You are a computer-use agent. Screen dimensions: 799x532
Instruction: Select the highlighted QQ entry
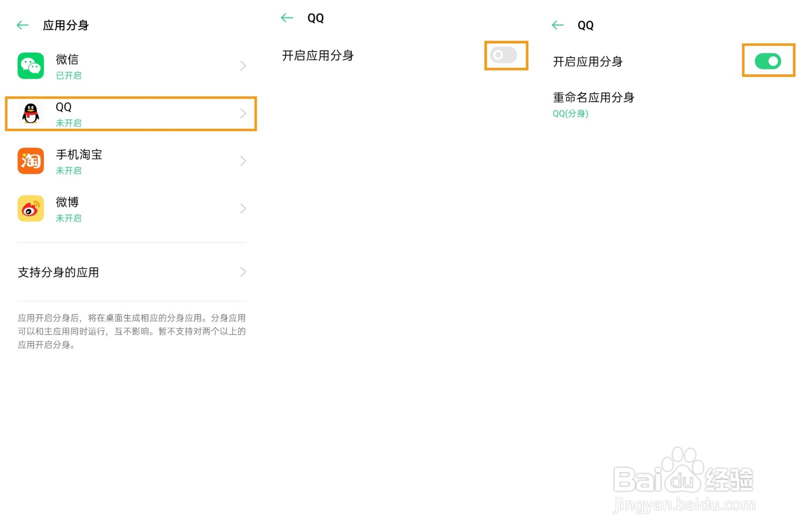click(x=131, y=113)
